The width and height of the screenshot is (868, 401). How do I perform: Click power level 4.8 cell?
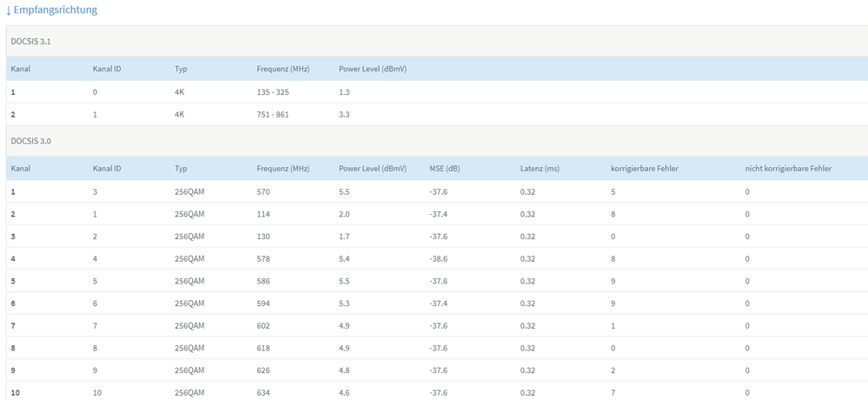[x=344, y=370]
